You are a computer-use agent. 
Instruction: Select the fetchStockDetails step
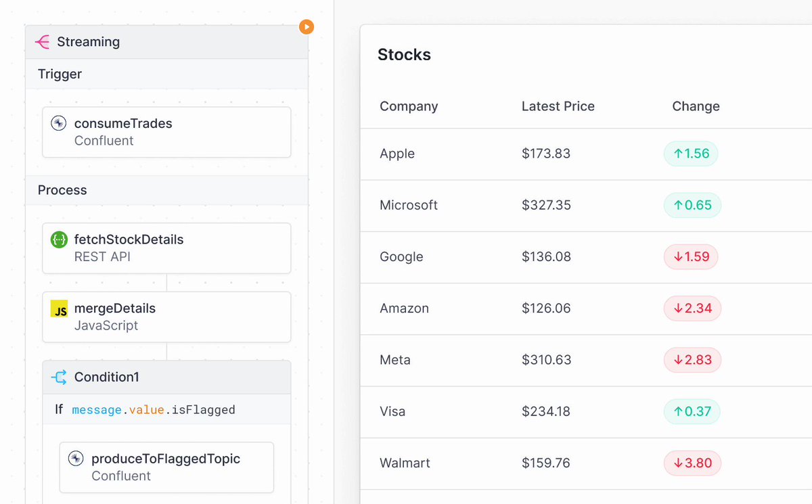click(166, 248)
